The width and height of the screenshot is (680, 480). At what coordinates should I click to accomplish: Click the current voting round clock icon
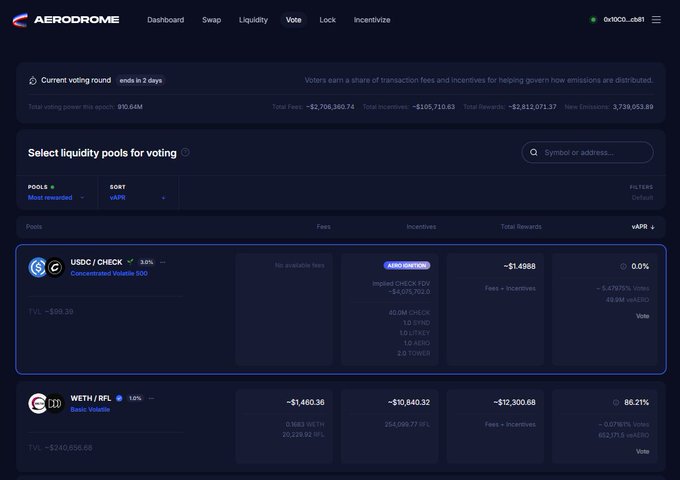click(33, 80)
